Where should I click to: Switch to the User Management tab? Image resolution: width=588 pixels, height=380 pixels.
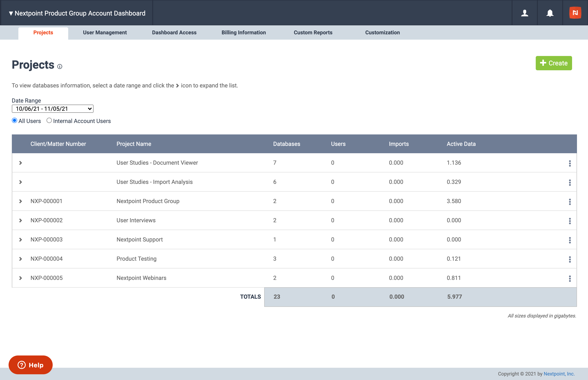(x=105, y=32)
